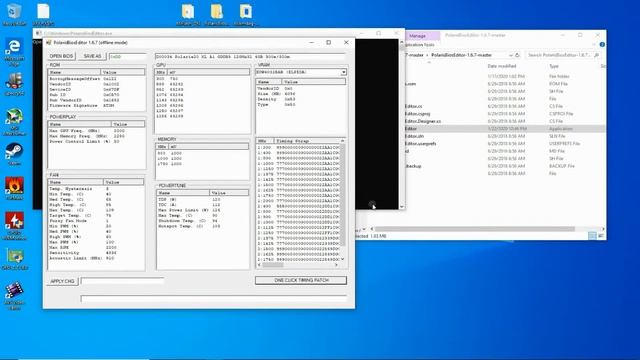Select the 1366 MHz row in GPU table
Screen dimensions: 640x360
pos(202,116)
